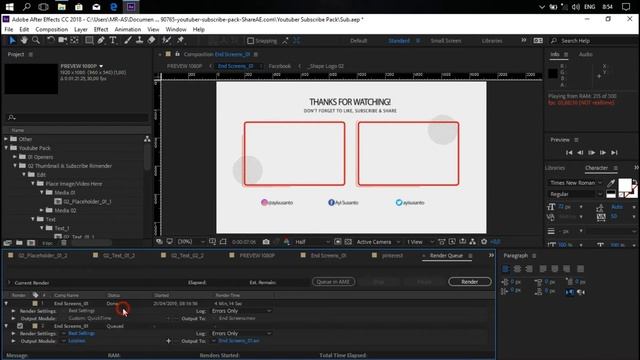
Task: Switch to the PREVIEW 1080P timeline tab
Action: [257, 256]
